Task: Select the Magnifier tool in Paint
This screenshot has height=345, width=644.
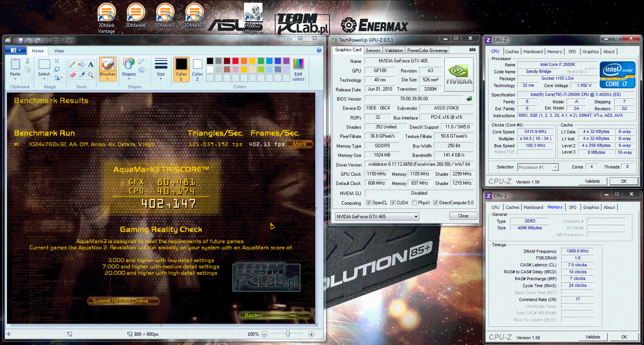Action: tap(91, 75)
